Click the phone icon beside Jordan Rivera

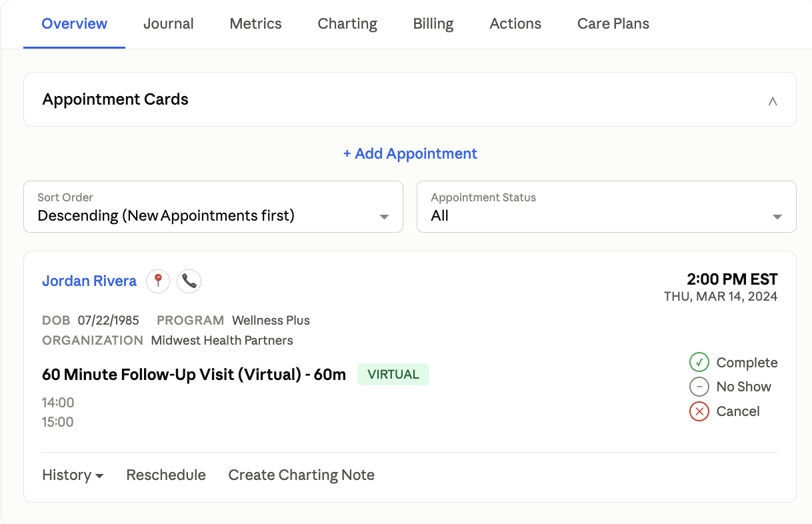(189, 281)
